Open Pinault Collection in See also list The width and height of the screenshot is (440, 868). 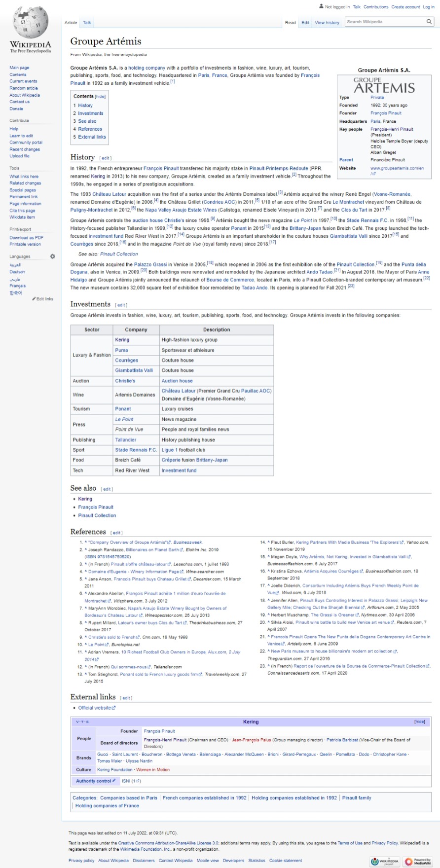97,515
